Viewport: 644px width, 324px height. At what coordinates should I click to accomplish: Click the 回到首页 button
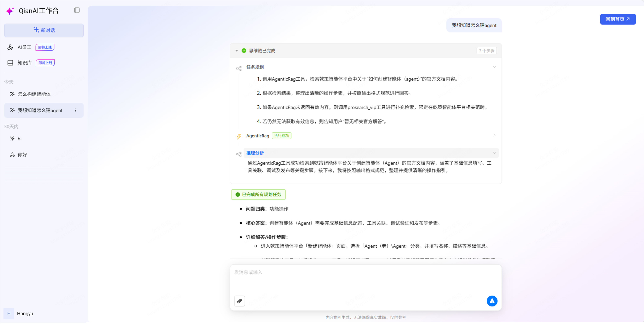[x=618, y=19]
